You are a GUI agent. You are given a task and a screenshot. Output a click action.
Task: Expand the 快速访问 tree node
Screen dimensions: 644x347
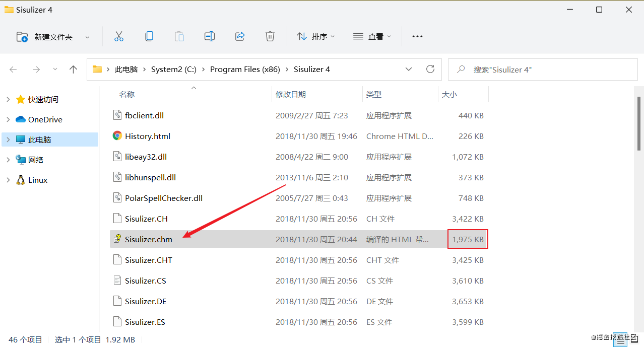(8, 100)
